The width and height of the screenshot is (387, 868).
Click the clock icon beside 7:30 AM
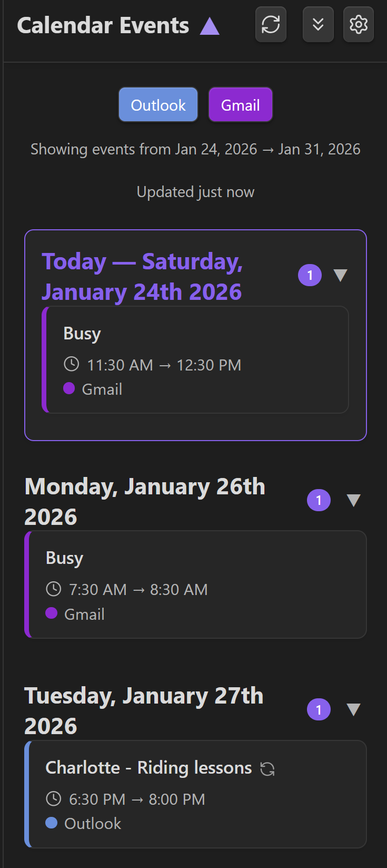54,589
